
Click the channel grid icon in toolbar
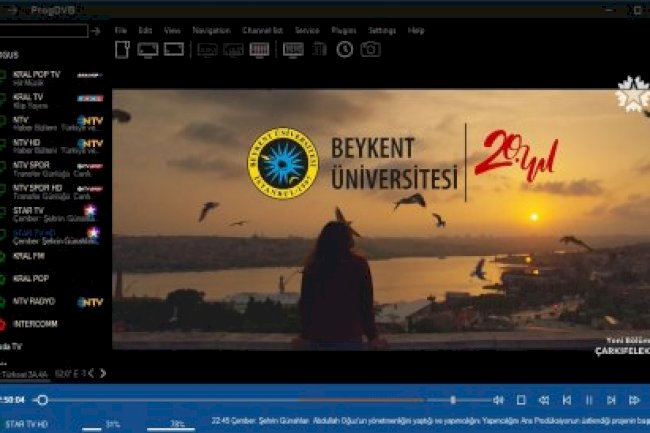point(259,49)
